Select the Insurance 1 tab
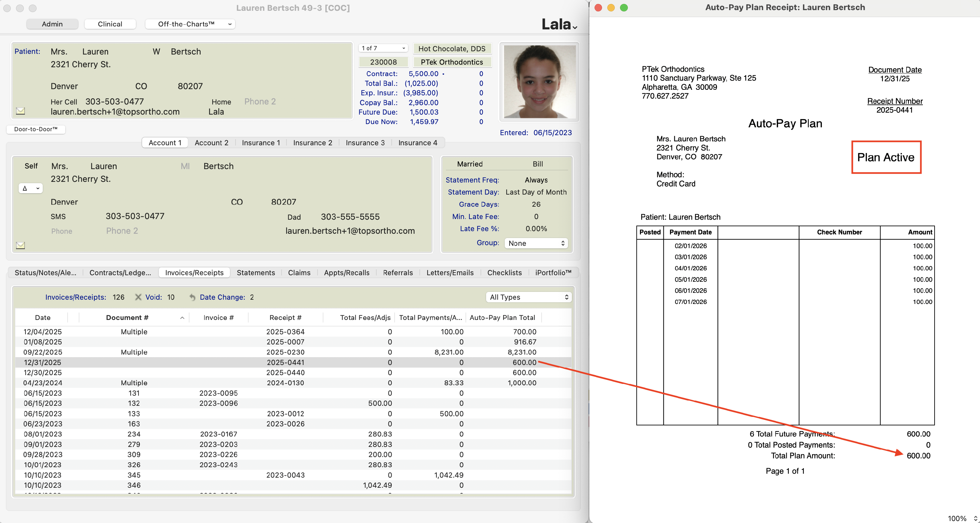 tap(261, 143)
